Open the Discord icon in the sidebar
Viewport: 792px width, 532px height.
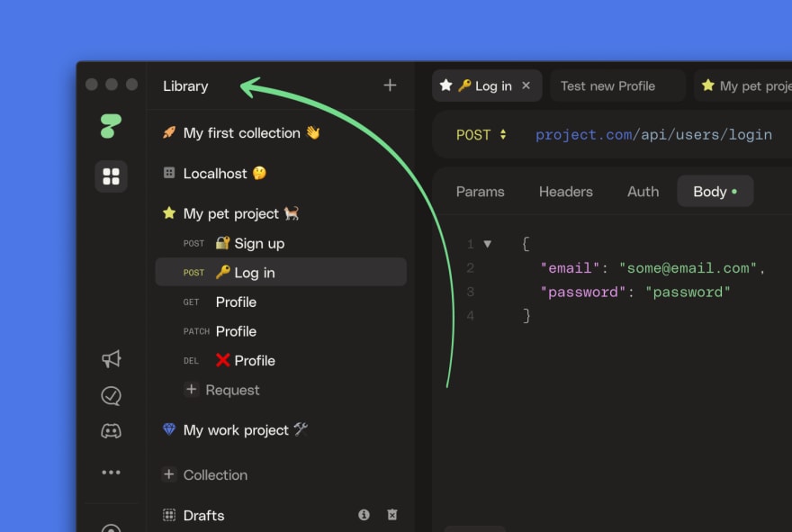tap(111, 431)
